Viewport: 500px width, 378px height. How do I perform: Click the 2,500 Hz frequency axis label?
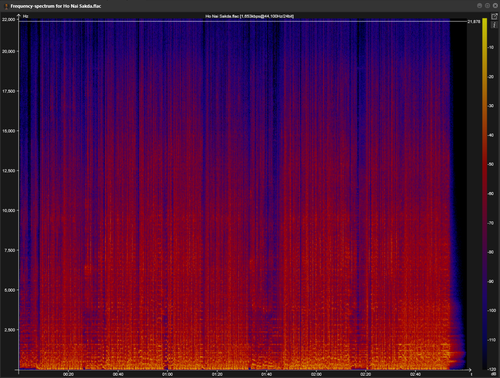[x=9, y=330]
